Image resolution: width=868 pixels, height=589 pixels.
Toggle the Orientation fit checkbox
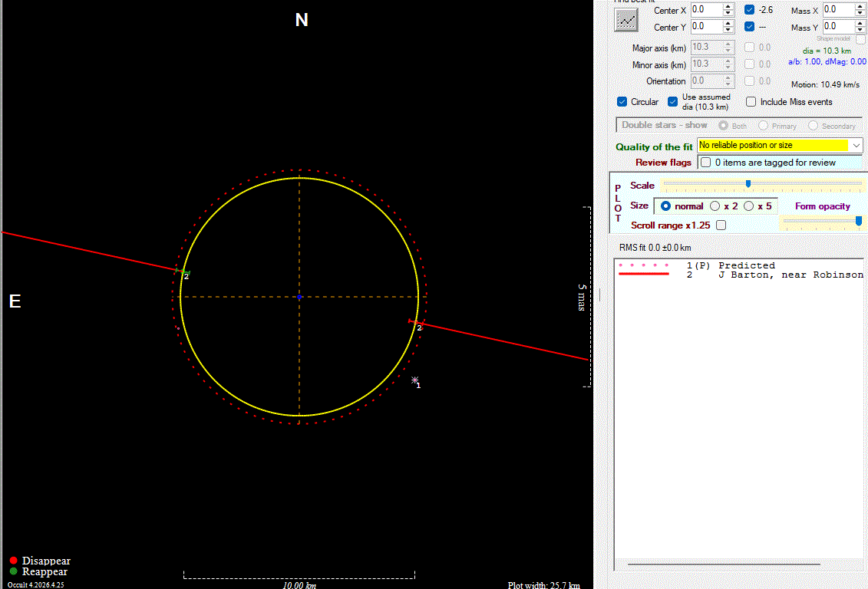click(750, 81)
